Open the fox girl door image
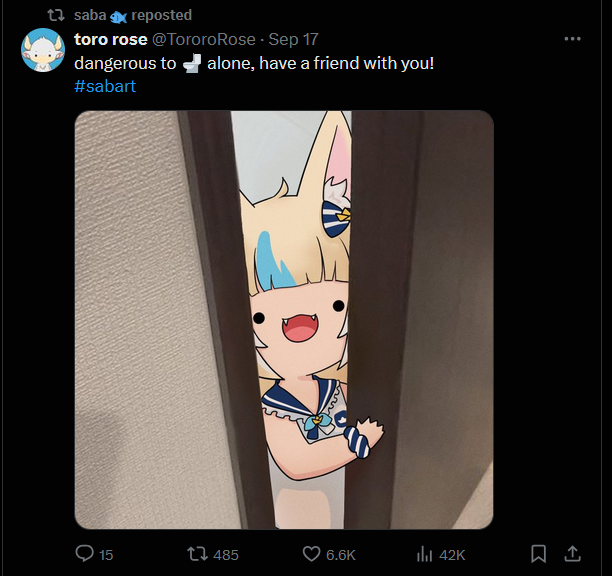This screenshot has height=576, width=612. [x=284, y=320]
